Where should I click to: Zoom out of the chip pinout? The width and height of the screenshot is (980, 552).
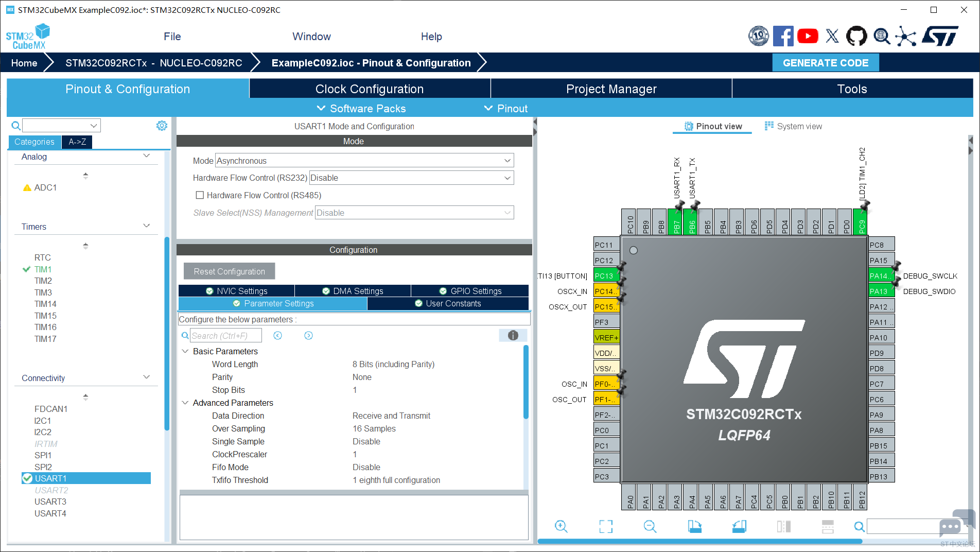click(650, 526)
